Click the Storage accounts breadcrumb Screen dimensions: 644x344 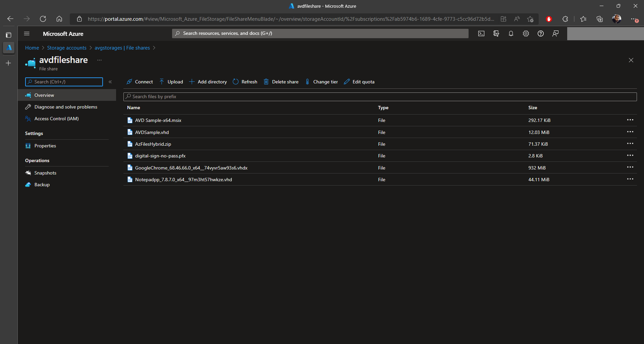67,48
